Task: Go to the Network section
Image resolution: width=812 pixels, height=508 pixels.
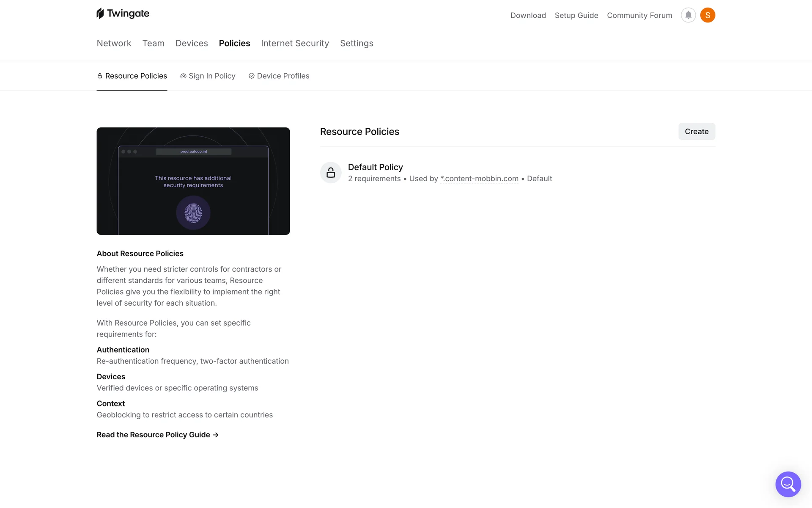Action: coord(114,43)
